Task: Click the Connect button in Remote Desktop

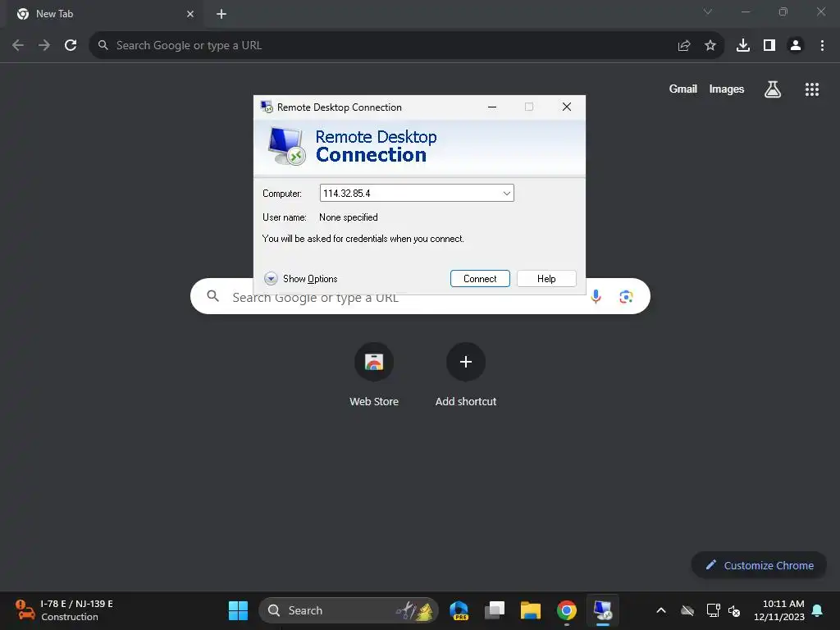Action: pyautogui.click(x=480, y=279)
